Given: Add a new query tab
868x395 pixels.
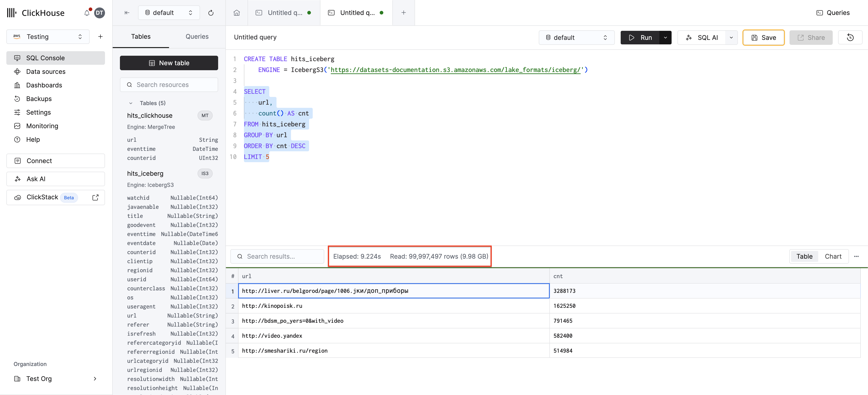Looking at the screenshot, I should pos(403,13).
